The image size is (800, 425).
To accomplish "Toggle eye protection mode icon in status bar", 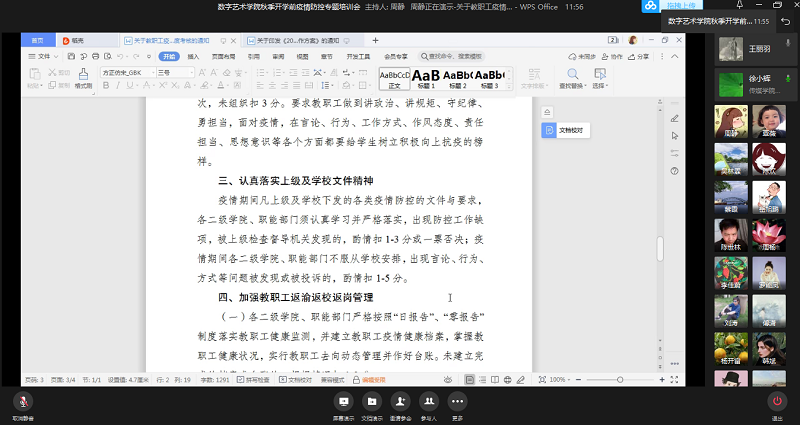I will (x=448, y=380).
